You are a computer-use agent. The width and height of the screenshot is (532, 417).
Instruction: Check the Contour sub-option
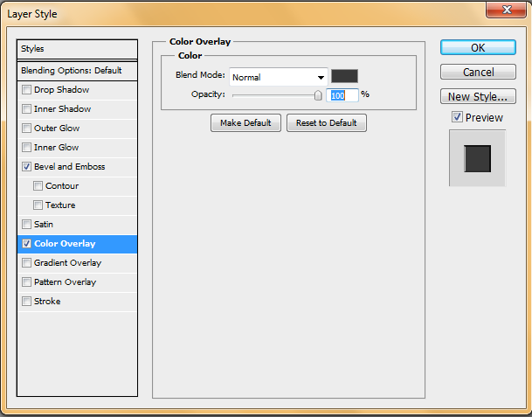click(38, 186)
